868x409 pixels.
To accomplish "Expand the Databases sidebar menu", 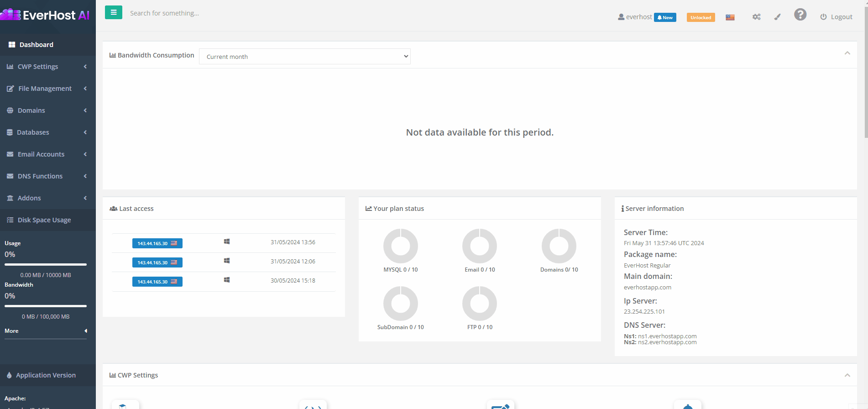I will pyautogui.click(x=48, y=132).
